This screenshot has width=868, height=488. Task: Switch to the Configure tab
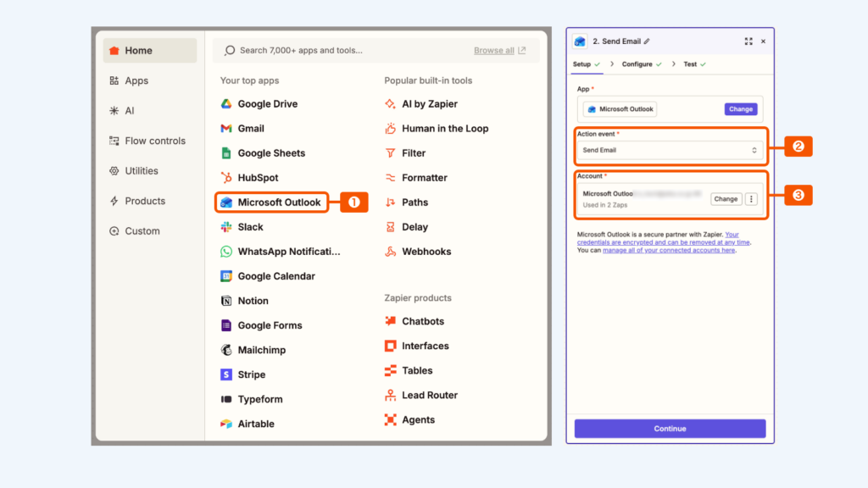637,64
